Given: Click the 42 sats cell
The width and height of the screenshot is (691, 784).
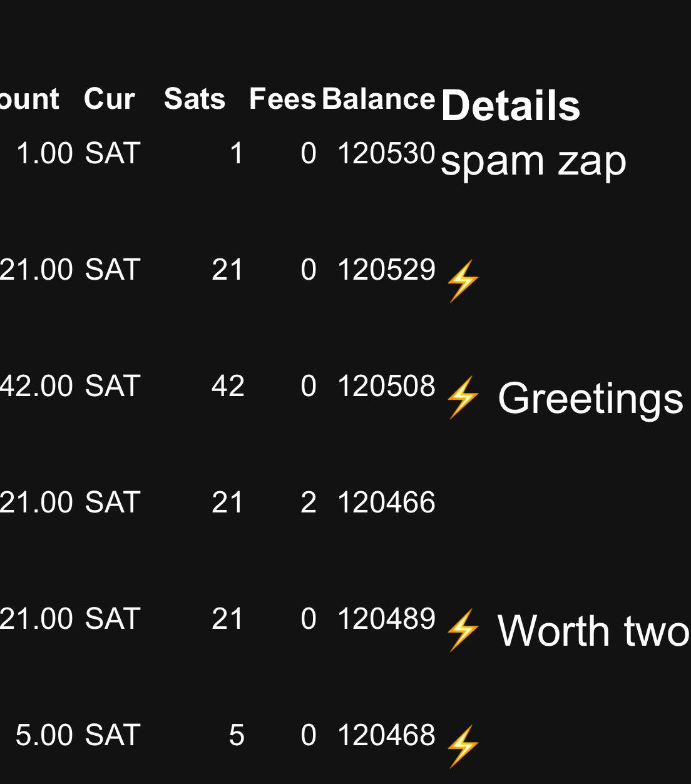Looking at the screenshot, I should click(228, 386).
